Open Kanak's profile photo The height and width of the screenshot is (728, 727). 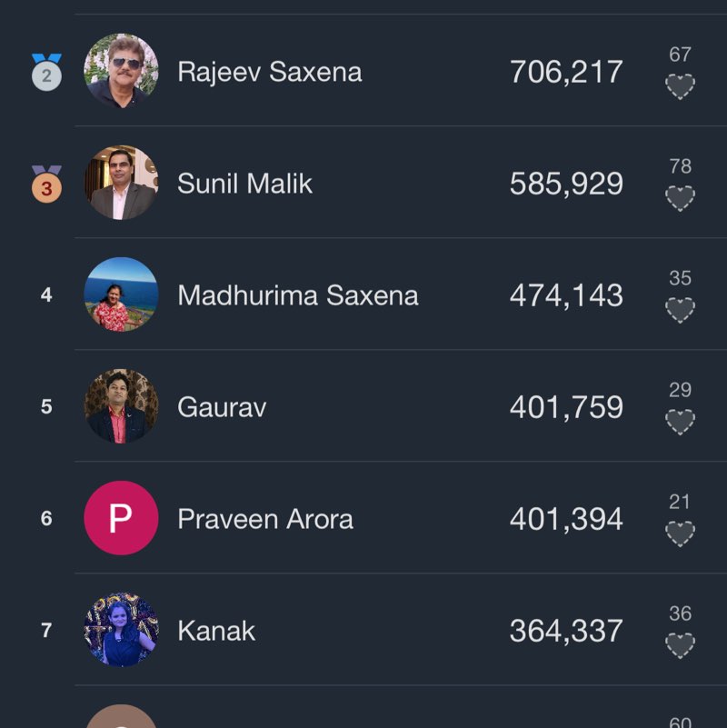pos(121,630)
